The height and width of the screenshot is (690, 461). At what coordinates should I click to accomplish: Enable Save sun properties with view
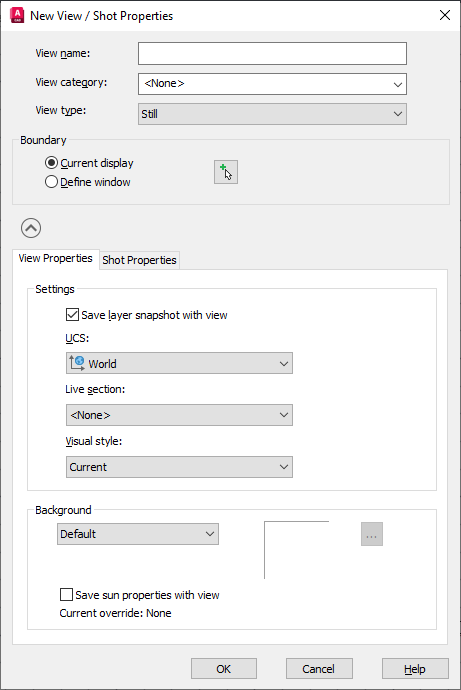point(66,595)
